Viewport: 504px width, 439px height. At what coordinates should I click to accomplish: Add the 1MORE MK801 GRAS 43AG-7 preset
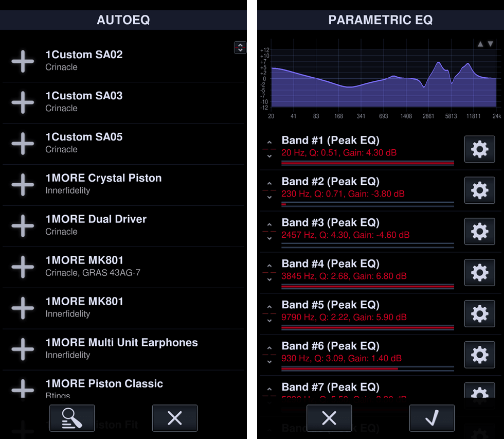click(23, 267)
